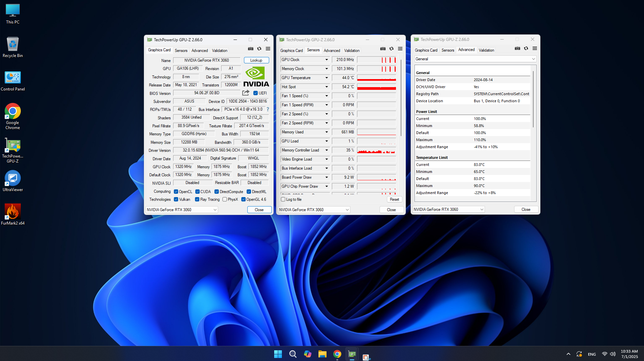Open GPU Temperature sensor dropdown arrow
Screen dimensions: 644x361
click(x=326, y=78)
